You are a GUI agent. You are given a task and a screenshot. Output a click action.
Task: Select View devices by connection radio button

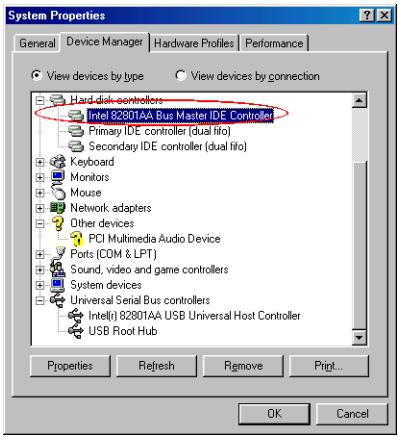(x=180, y=75)
